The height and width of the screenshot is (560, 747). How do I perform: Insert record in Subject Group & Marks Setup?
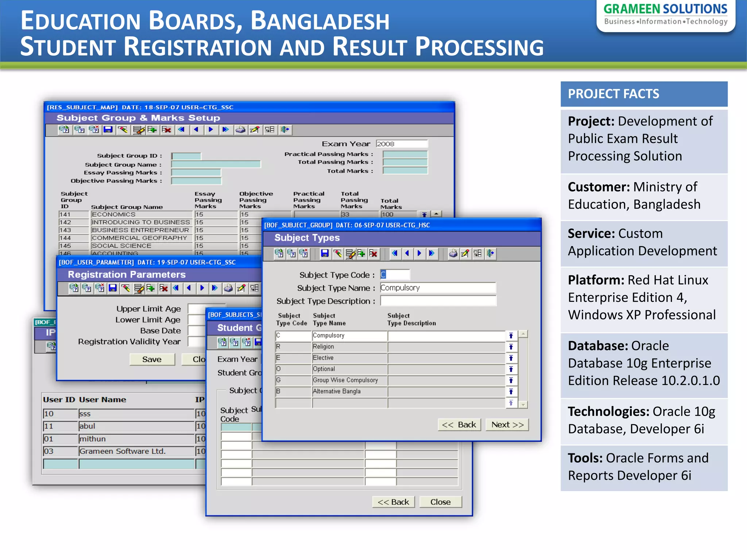click(152, 130)
